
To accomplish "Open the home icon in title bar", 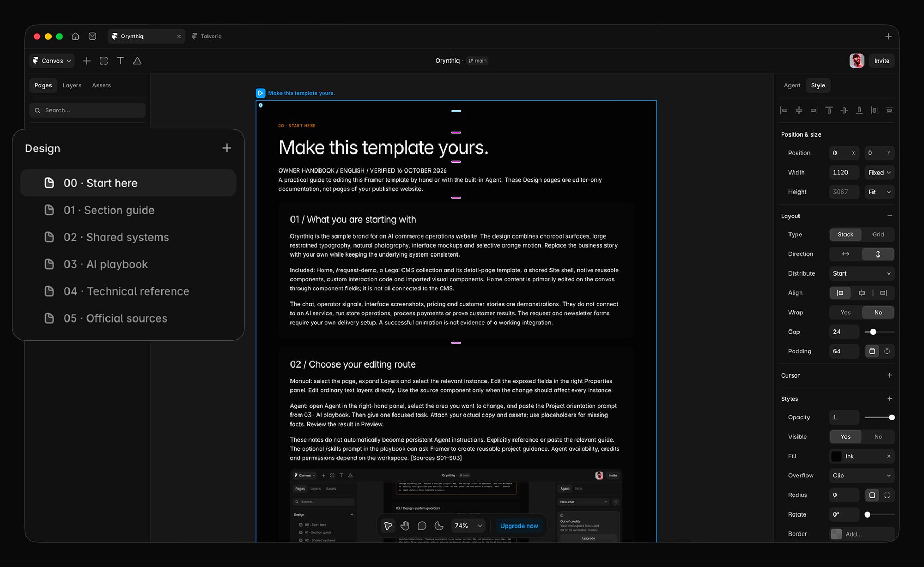I will point(75,36).
